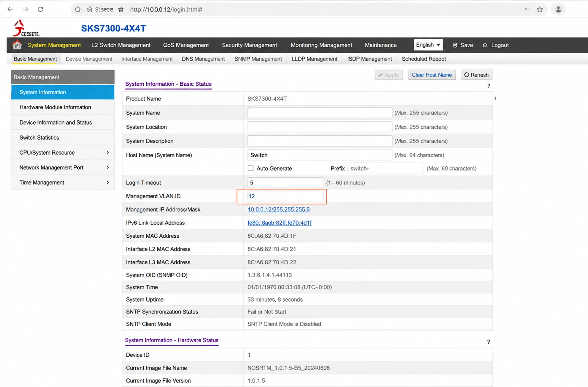Expand Network Management Port submenu

tap(107, 168)
